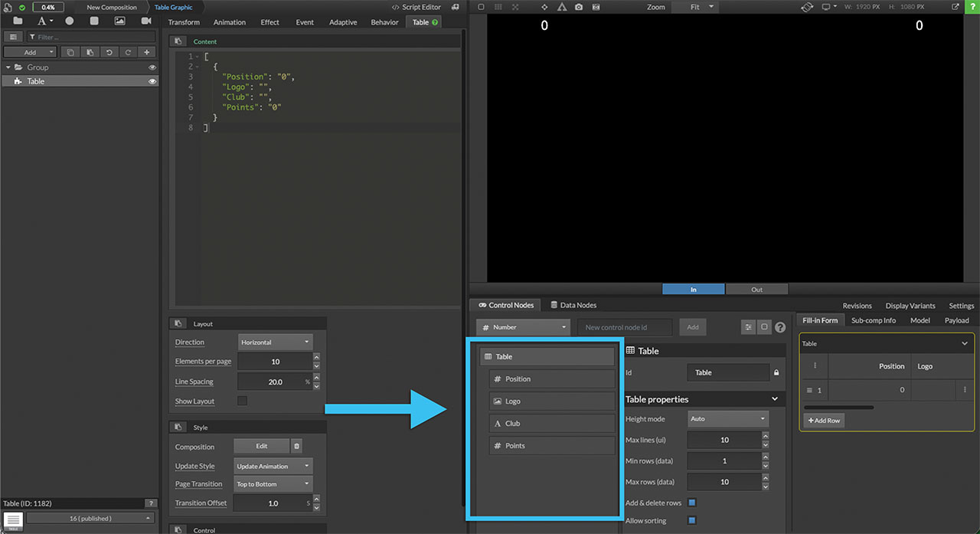Viewport: 980px width, 534px height.
Task: Click the undo icon in layer toolbar
Action: click(x=109, y=52)
